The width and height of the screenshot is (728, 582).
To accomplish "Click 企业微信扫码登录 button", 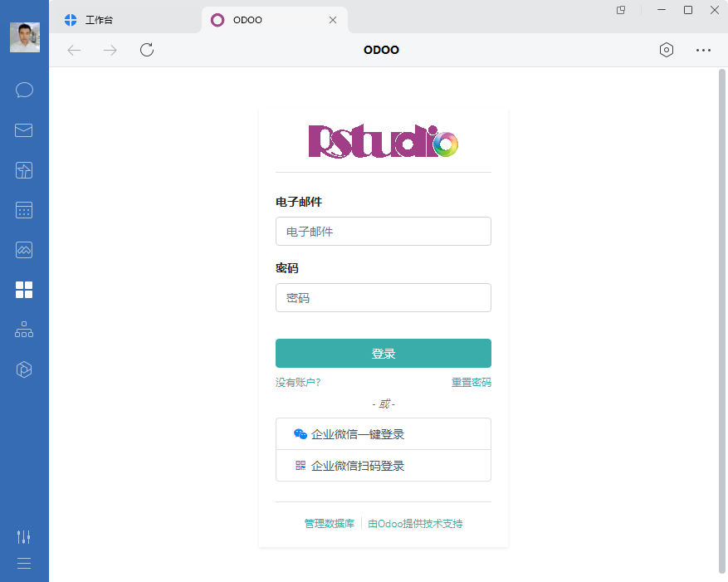I will 384,466.
